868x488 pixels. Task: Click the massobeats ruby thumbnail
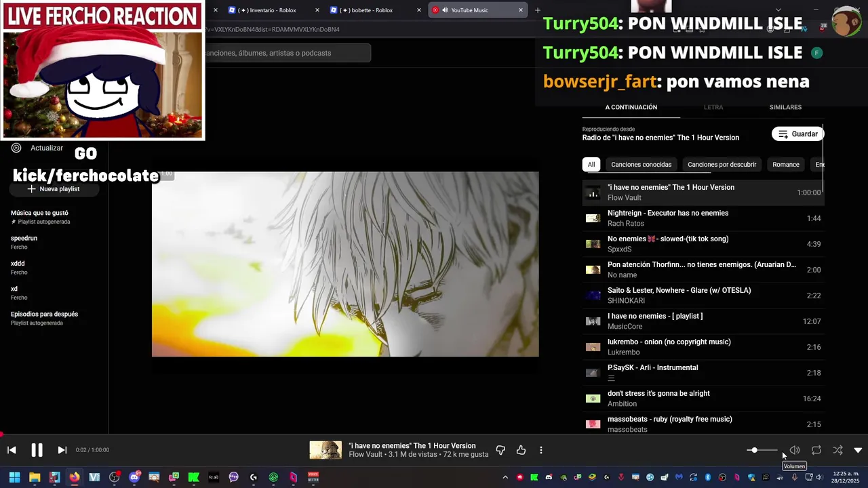593,424
